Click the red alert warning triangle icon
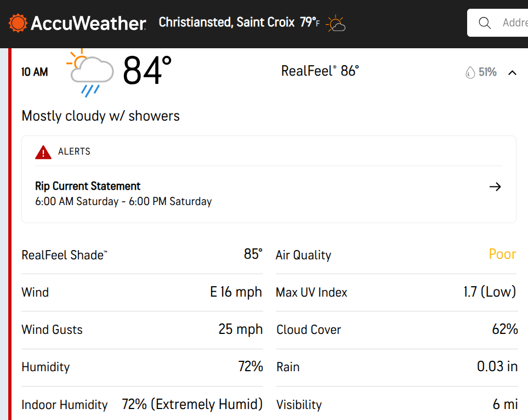This screenshot has height=420, width=528. tap(43, 152)
